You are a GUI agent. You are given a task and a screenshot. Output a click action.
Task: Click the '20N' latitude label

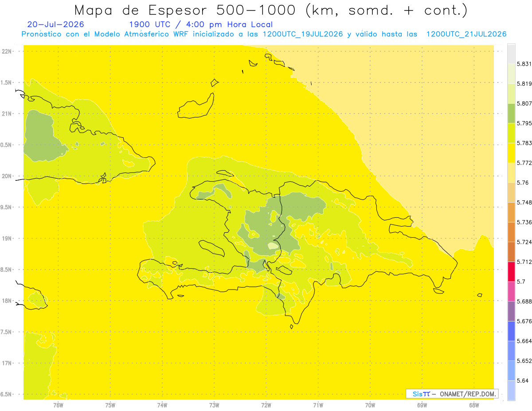pos(7,176)
